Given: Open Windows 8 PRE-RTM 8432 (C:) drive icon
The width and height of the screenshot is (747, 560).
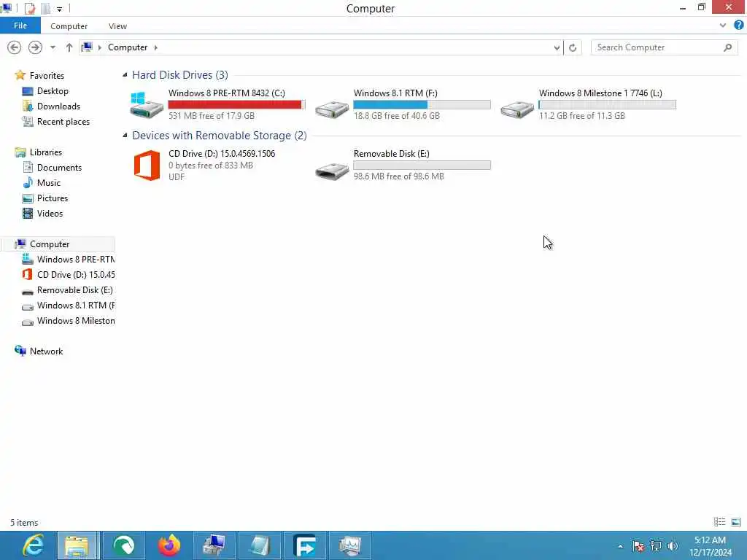Looking at the screenshot, I should [147, 105].
